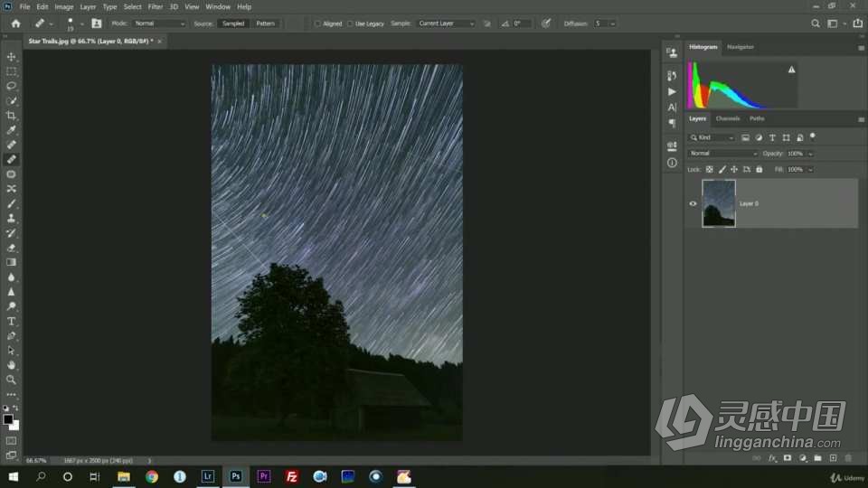
Task: Open the brush size preset picker
Action: click(x=82, y=23)
